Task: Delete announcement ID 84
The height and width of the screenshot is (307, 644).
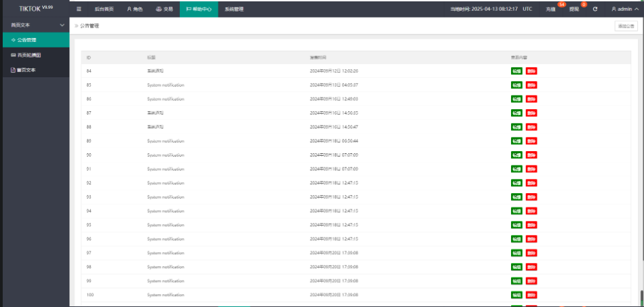Action: [x=531, y=71]
